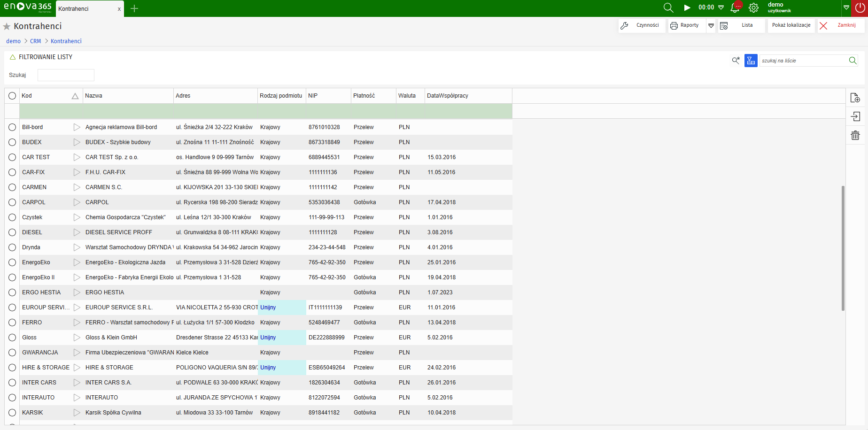Open the timer dropdown arrow
868x430 pixels.
click(721, 8)
